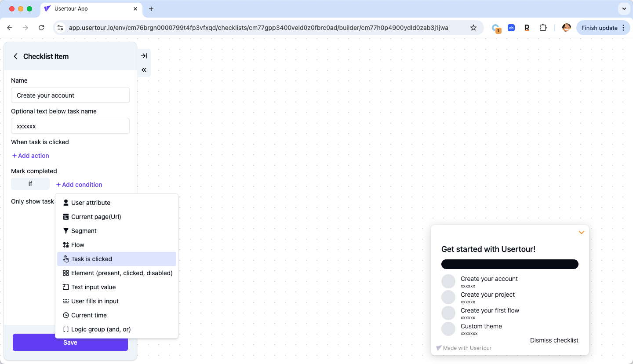Select the Usertour App browser tab
633x364 pixels.
91,9
